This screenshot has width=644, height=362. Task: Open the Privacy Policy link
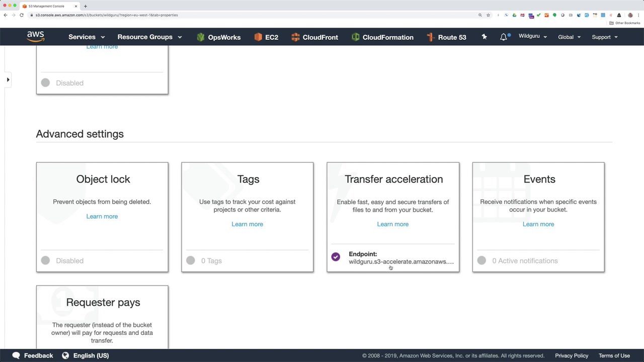click(572, 355)
